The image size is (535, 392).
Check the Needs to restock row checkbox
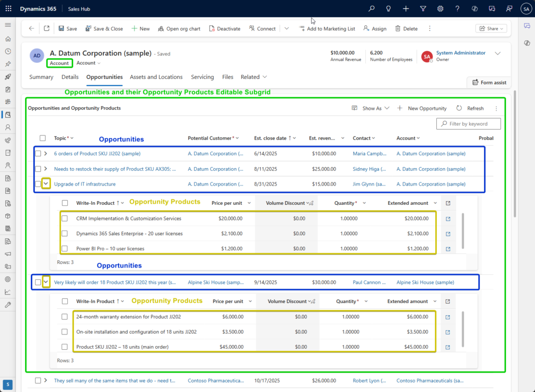point(38,169)
